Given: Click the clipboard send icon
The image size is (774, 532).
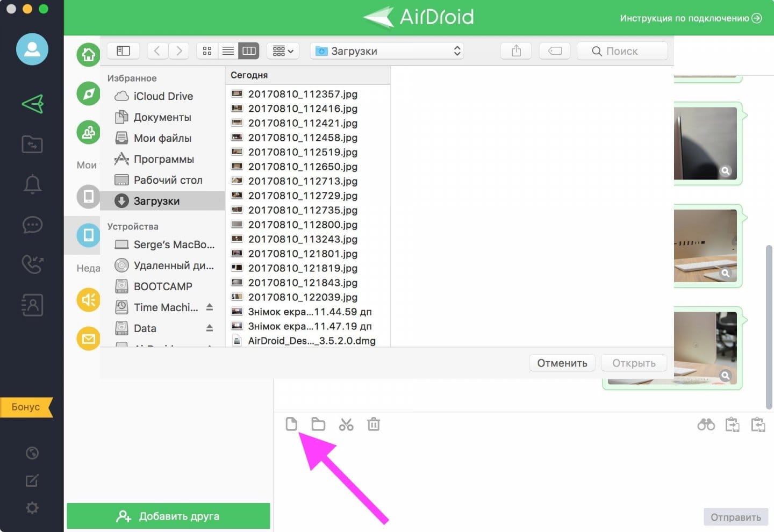Looking at the screenshot, I should 732,425.
